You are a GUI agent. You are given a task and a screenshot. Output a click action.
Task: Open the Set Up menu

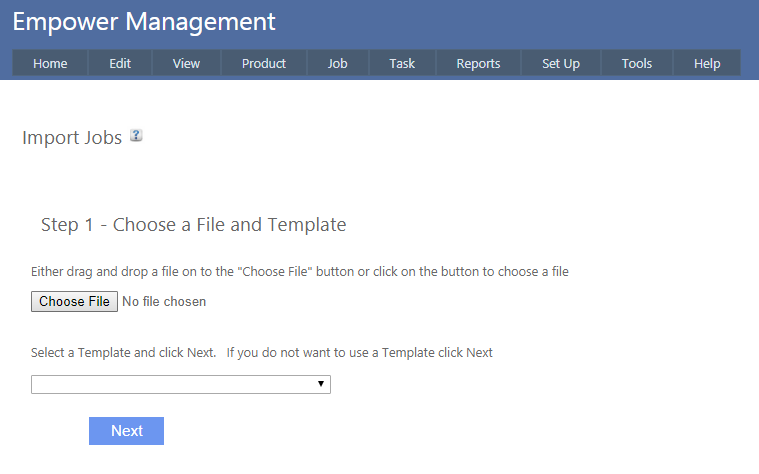561,63
